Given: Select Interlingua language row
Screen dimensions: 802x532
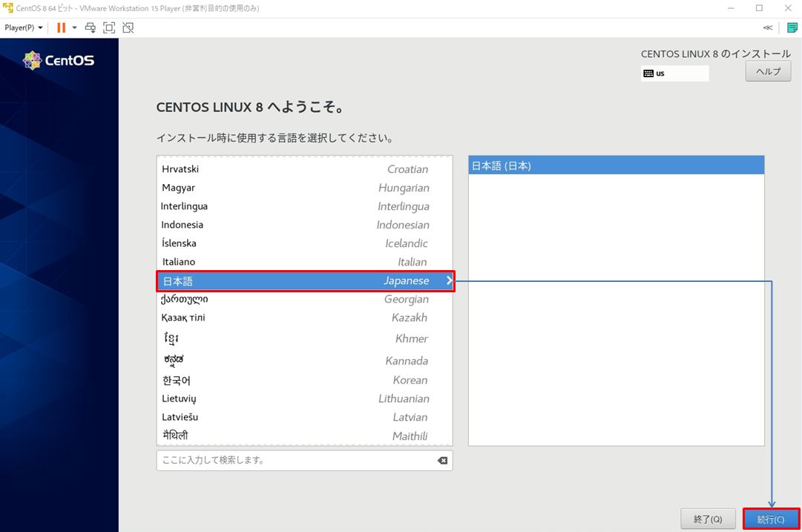Looking at the screenshot, I should tap(304, 206).
